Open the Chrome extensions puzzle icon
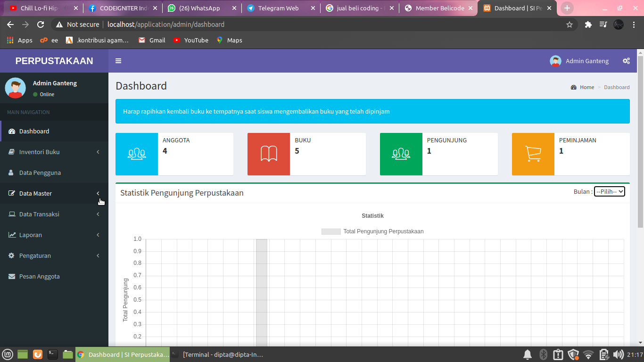The image size is (644, 362). (588, 25)
